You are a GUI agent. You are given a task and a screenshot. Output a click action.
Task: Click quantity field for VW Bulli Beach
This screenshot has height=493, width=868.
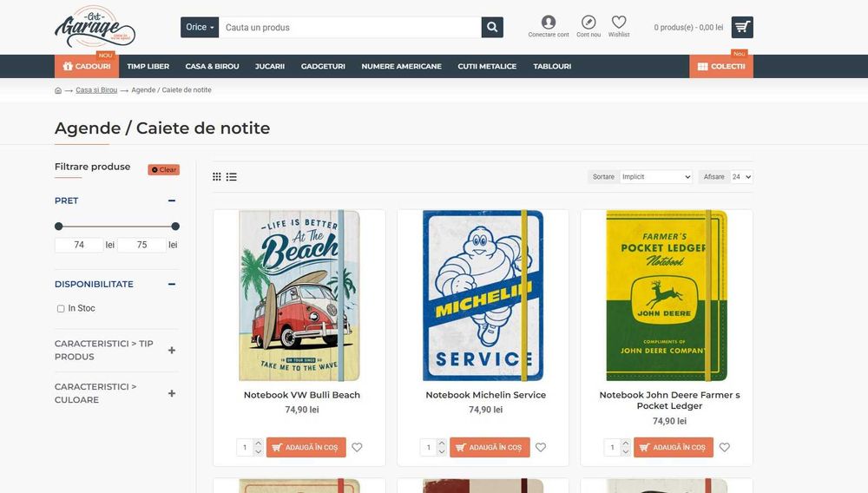(245, 447)
